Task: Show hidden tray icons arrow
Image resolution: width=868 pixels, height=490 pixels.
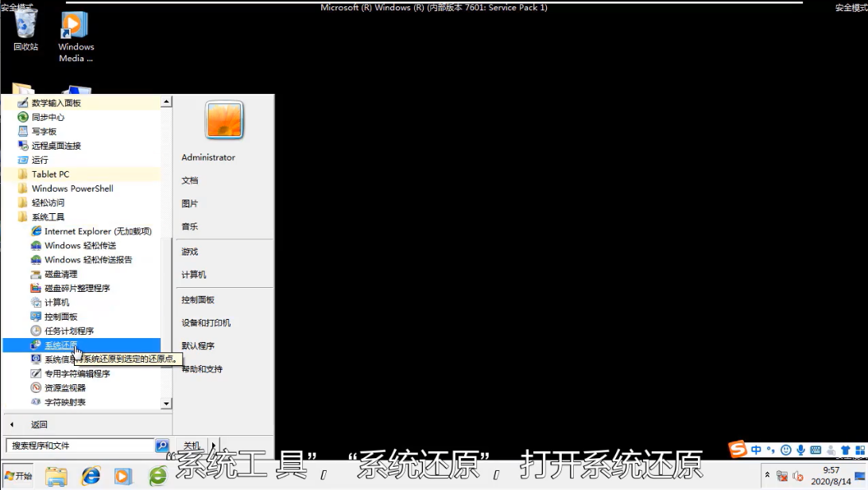Action: coord(767,475)
